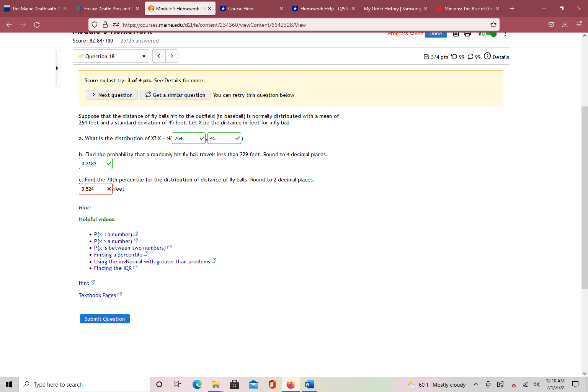Open the Firefox application menu

pos(578,24)
